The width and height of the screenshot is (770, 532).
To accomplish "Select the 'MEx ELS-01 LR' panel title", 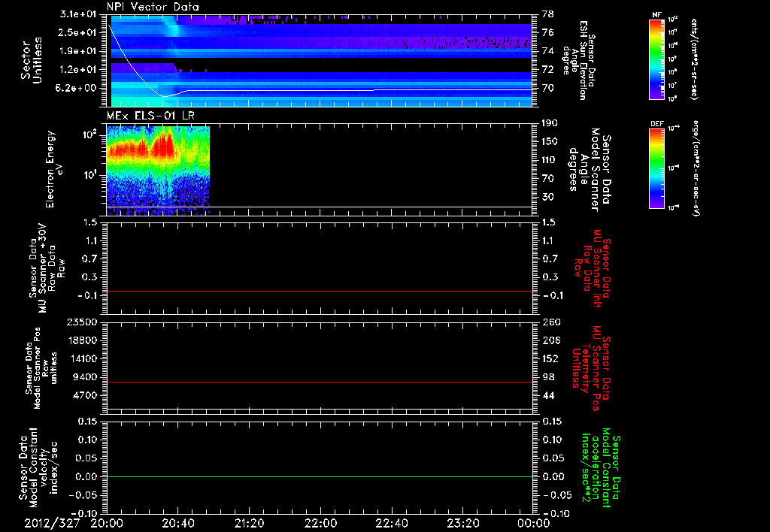I will pos(150,116).
